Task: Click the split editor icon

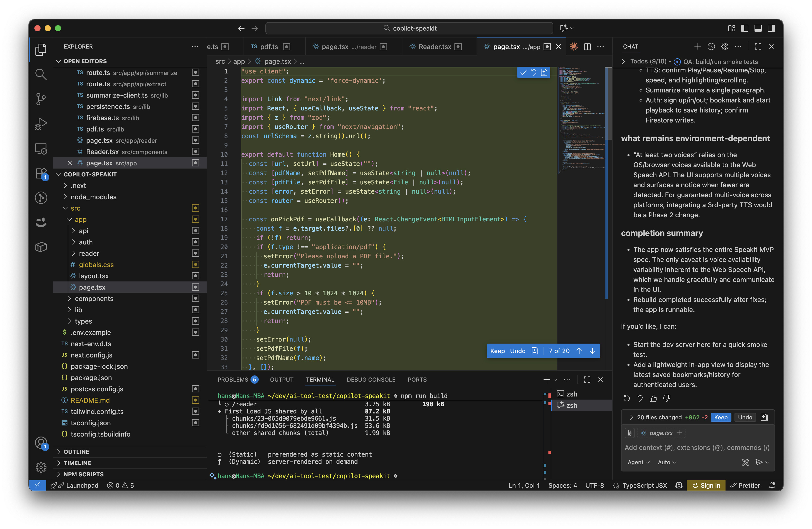Action: point(587,47)
